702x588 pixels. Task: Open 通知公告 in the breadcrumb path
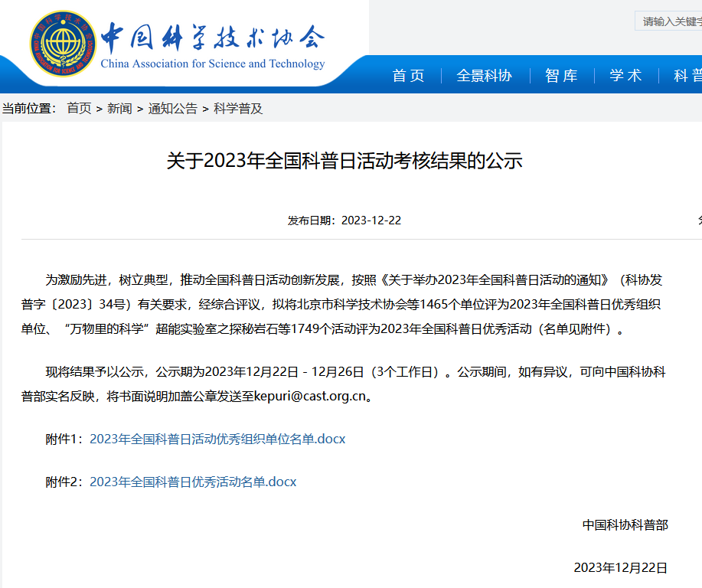172,109
